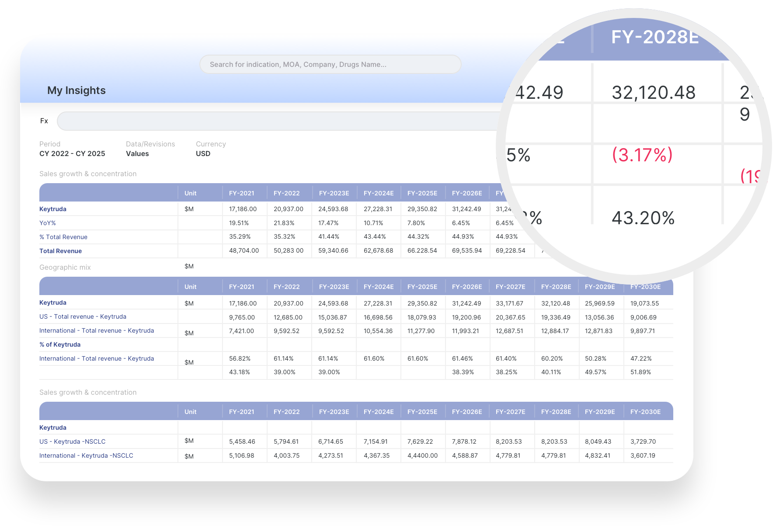
Task: Select US total revenue cell 9,765.00
Action: tap(242, 317)
